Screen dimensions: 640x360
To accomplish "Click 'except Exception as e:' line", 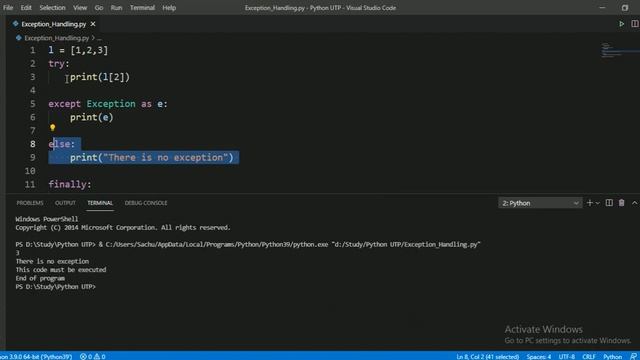I will pos(108,104).
